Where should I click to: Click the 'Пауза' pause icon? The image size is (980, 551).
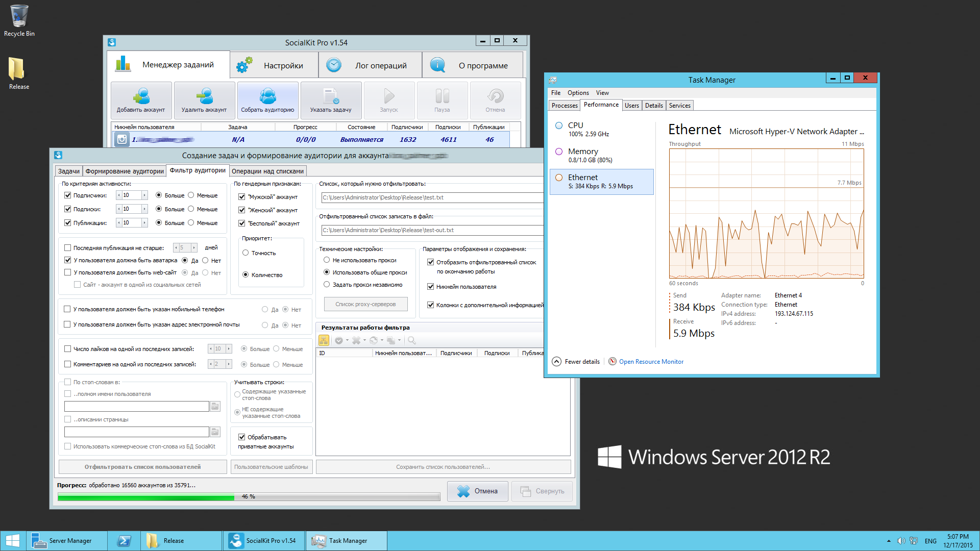pos(442,96)
